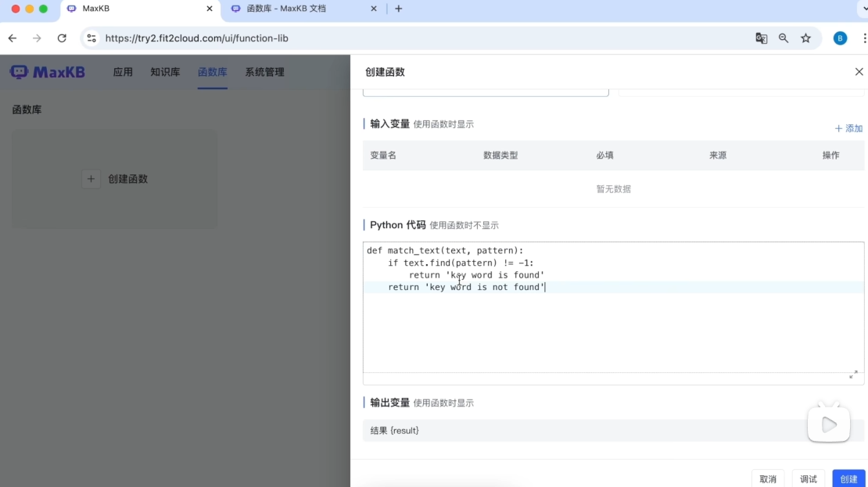Close the 创建函数 drawer panel

[x=859, y=72]
